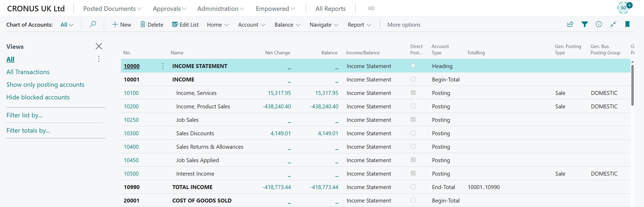Image resolution: width=644 pixels, height=207 pixels.
Task: Select the All view link in Views pane
Action: tap(10, 59)
